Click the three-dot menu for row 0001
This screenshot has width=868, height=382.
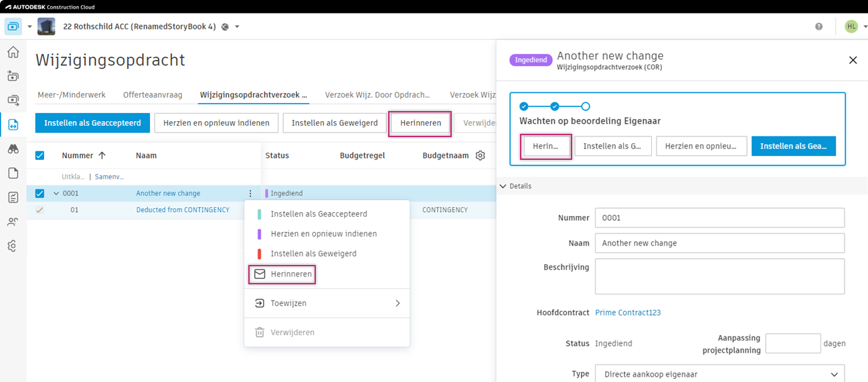coord(250,193)
